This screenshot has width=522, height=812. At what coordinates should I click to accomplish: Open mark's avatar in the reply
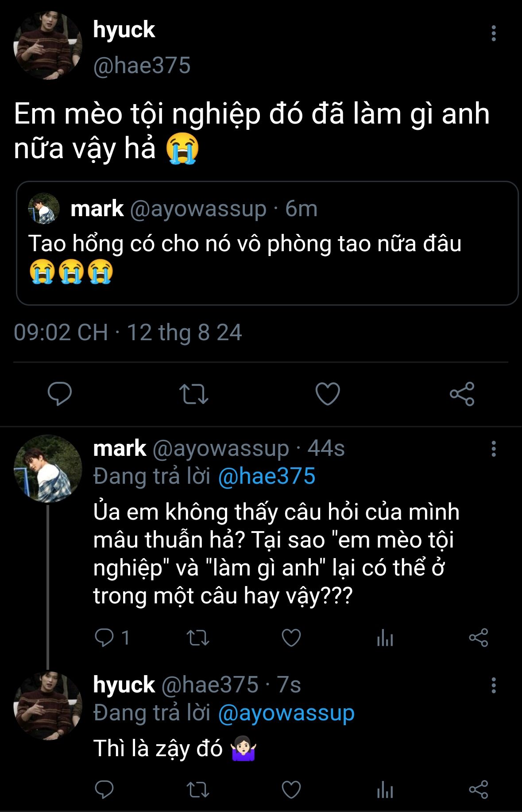click(48, 469)
